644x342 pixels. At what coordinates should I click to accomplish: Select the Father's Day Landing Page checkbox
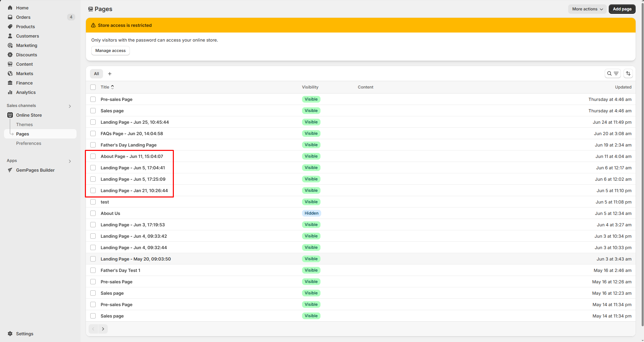(93, 145)
